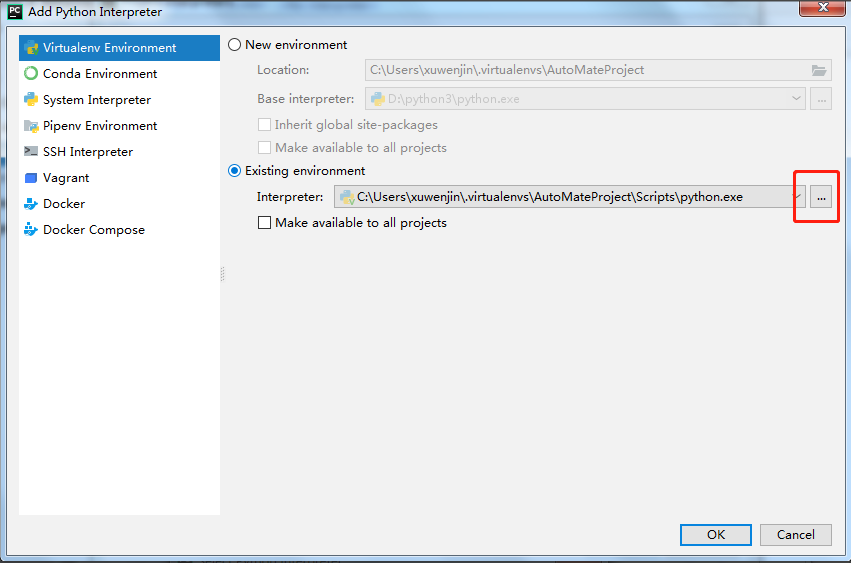Select the New environment radio button
The width and height of the screenshot is (851, 563).
click(234, 45)
